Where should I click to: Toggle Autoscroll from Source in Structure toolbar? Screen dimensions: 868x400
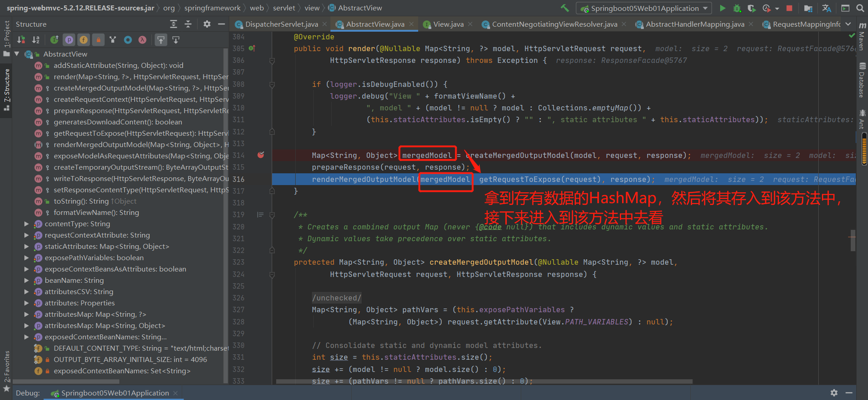[176, 40]
